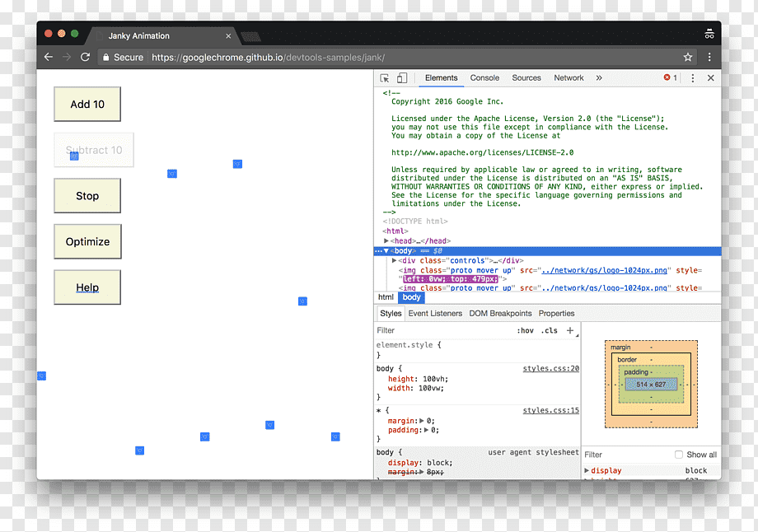Expand the head element node

tap(386, 240)
